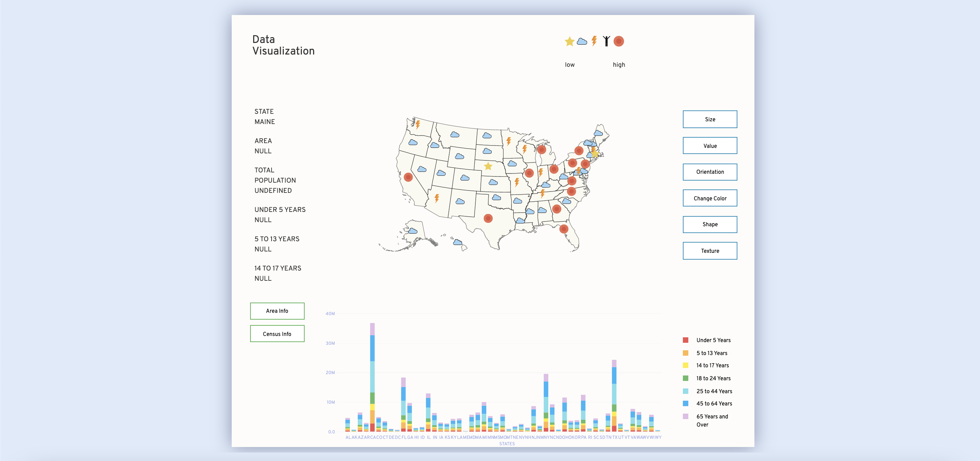Click the FL bar in chart
The height and width of the screenshot is (461, 980).
[x=403, y=405]
